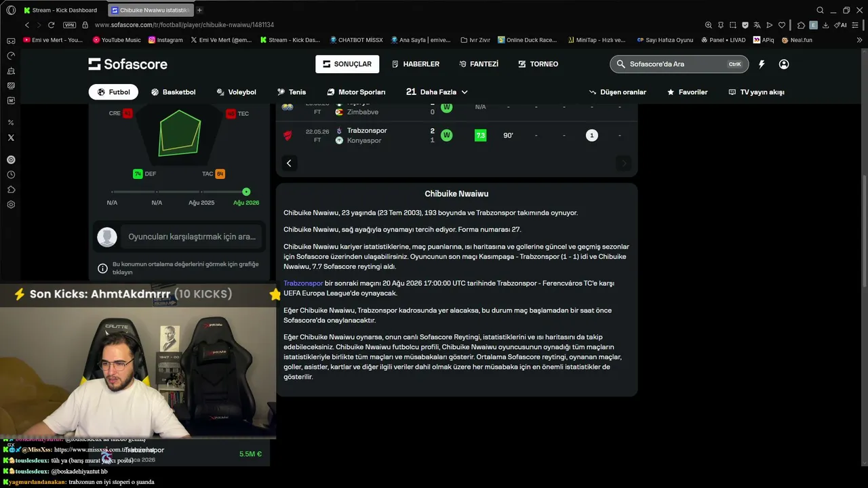Open the X sidebar panel
This screenshot has width=868, height=488.
pyautogui.click(x=11, y=138)
